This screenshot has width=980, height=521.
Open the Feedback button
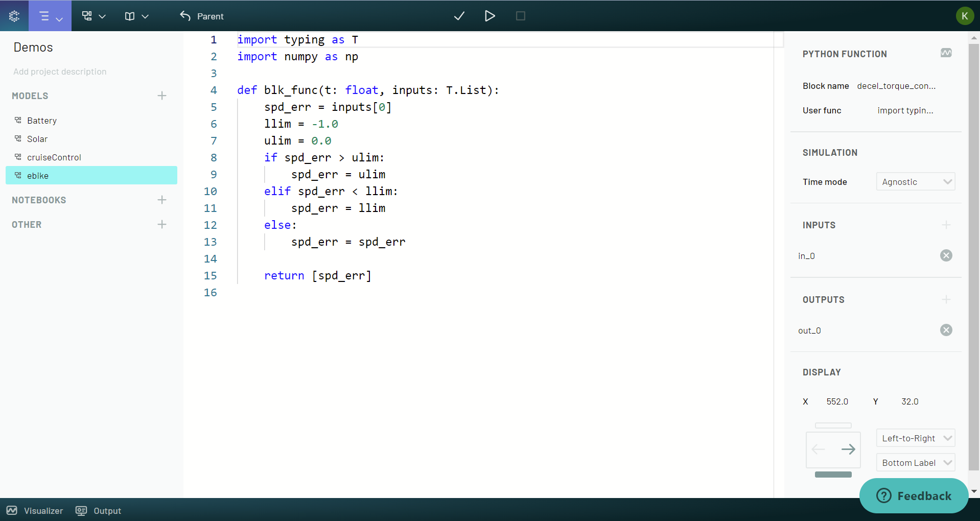click(x=914, y=495)
